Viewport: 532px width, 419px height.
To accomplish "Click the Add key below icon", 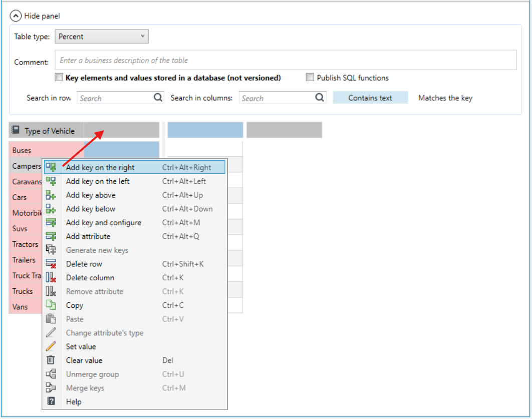I will tap(51, 209).
